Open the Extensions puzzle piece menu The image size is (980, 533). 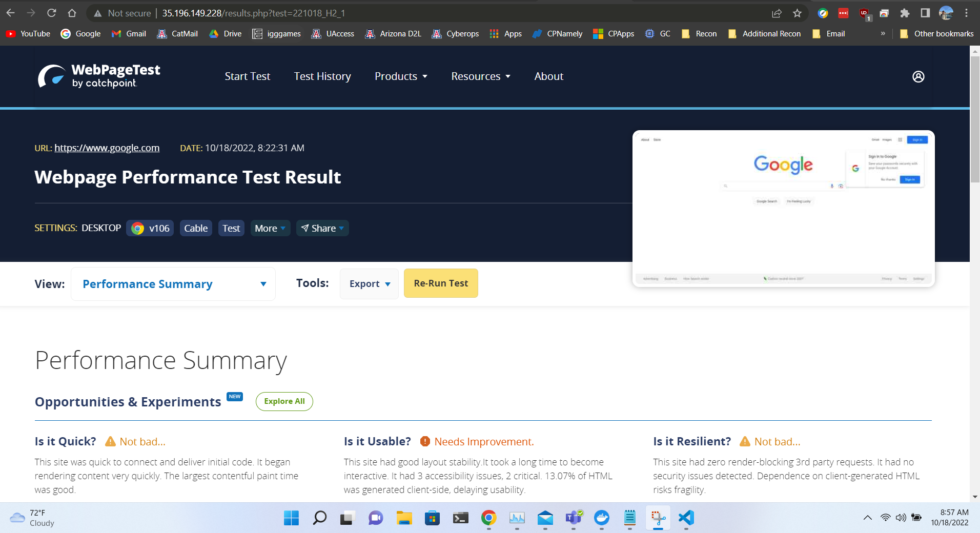click(x=905, y=13)
